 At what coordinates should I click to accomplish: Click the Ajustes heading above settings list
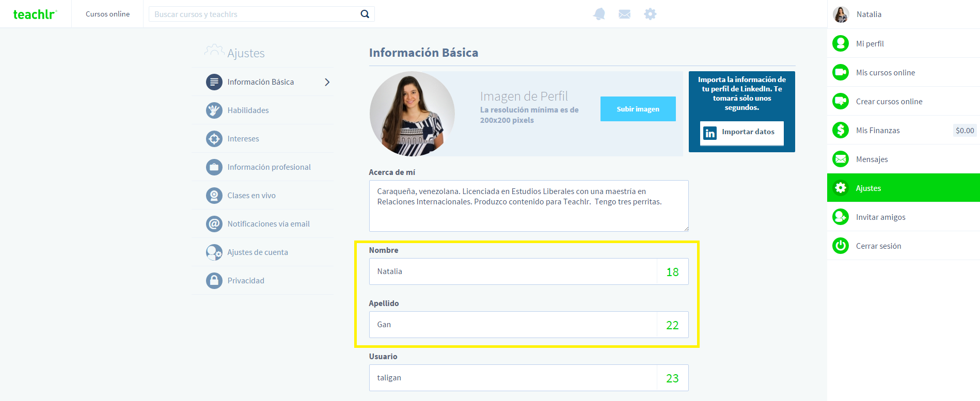(x=246, y=53)
